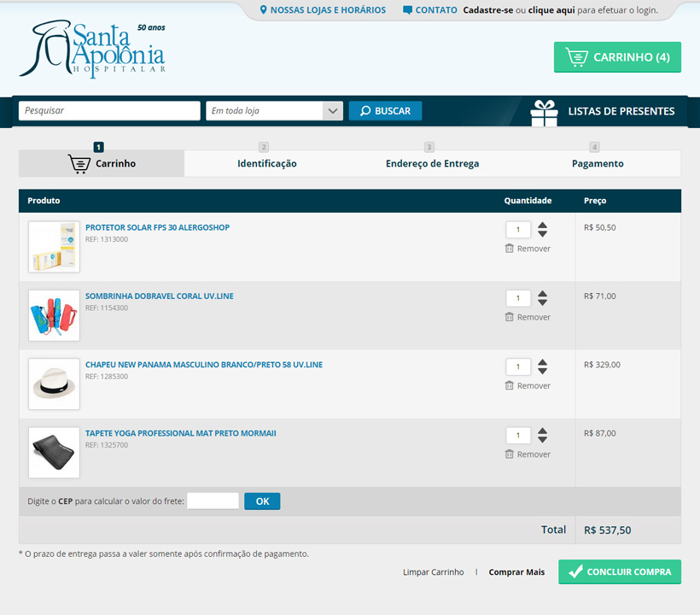Image resolution: width=700 pixels, height=615 pixels.
Task: Click 'clique aqui' to log in
Action: (x=551, y=10)
